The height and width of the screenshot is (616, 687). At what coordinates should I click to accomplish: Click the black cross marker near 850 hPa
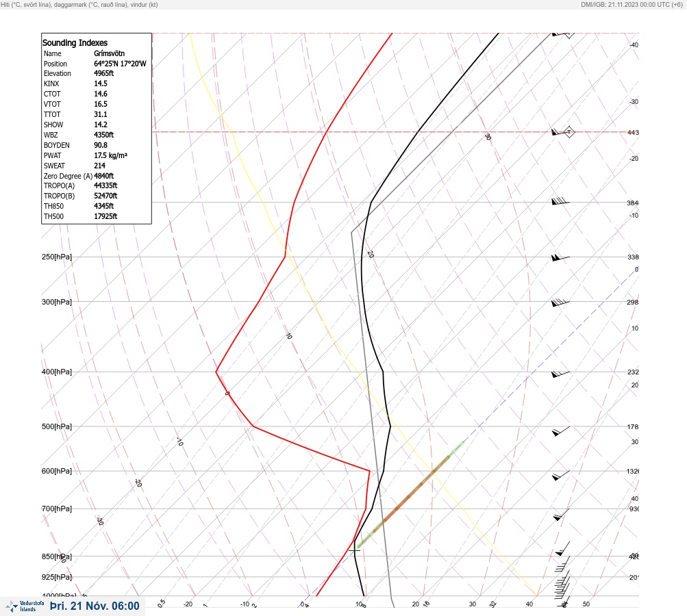tap(354, 550)
